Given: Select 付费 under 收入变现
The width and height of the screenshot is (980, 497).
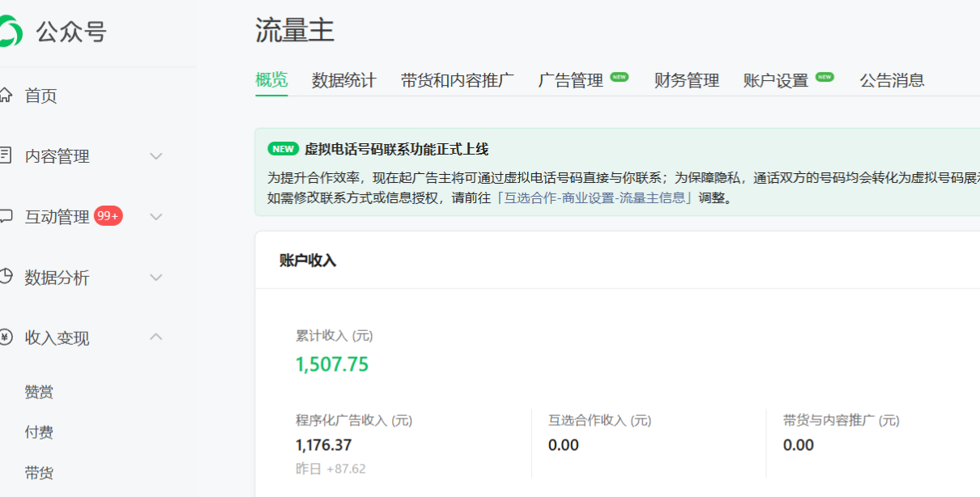Looking at the screenshot, I should click(39, 432).
